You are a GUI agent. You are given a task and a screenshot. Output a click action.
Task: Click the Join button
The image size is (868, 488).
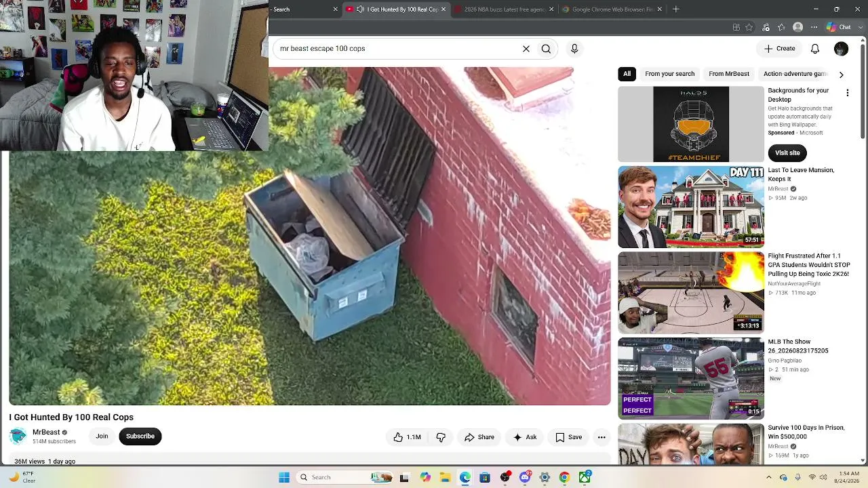click(102, 436)
